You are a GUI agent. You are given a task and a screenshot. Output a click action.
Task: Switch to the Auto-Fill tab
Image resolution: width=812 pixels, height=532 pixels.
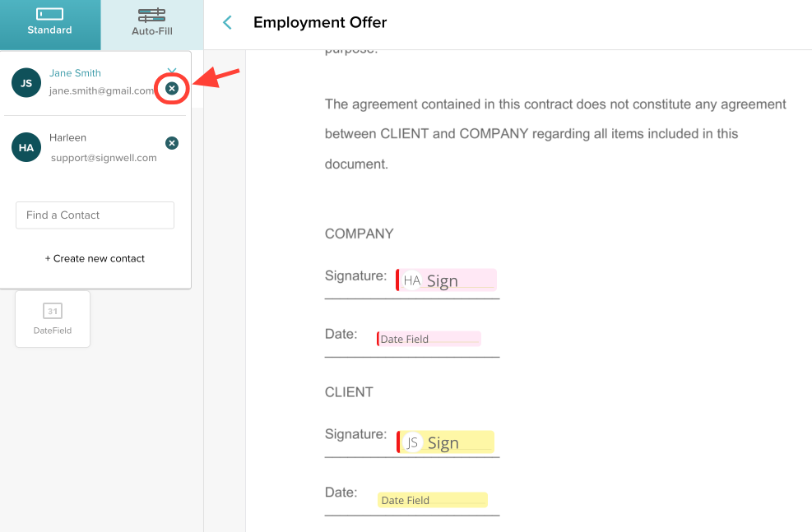(152, 25)
